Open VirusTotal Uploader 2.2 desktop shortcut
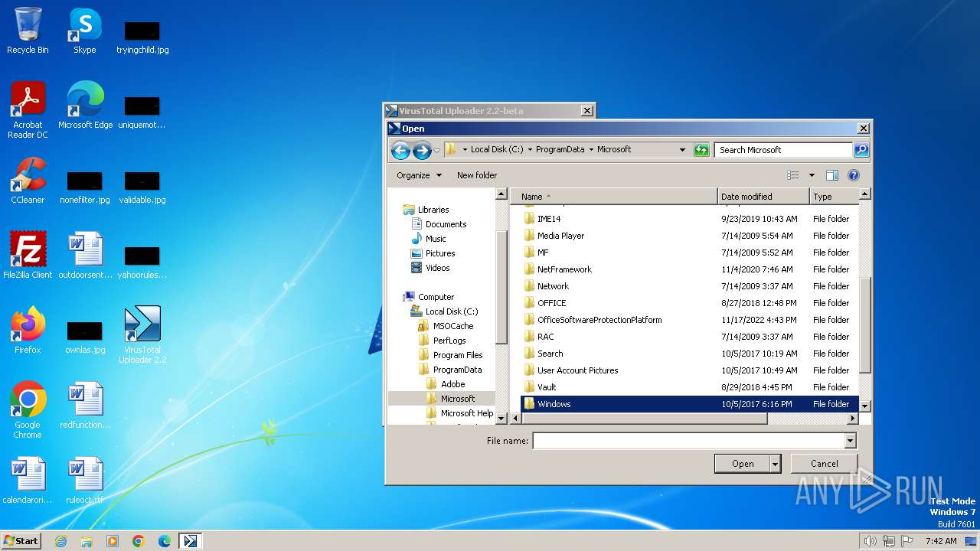The height and width of the screenshot is (551, 980). coord(142,335)
